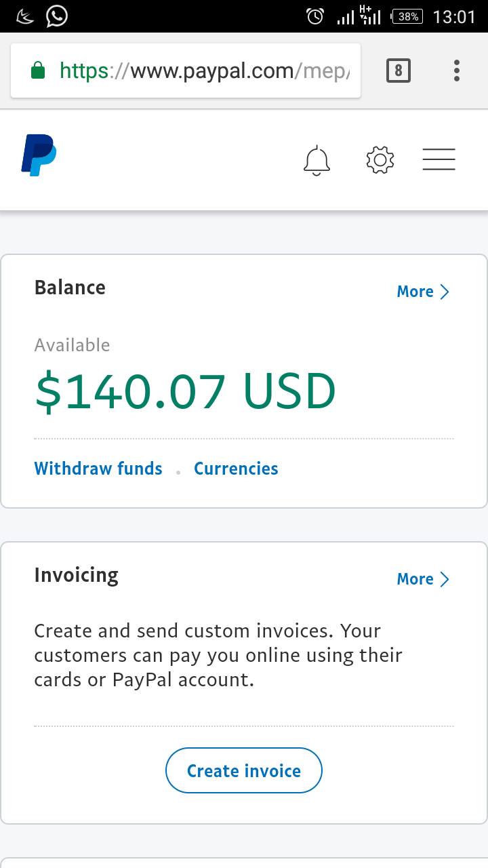Open the Currencies link
The image size is (488, 868).
coord(236,469)
